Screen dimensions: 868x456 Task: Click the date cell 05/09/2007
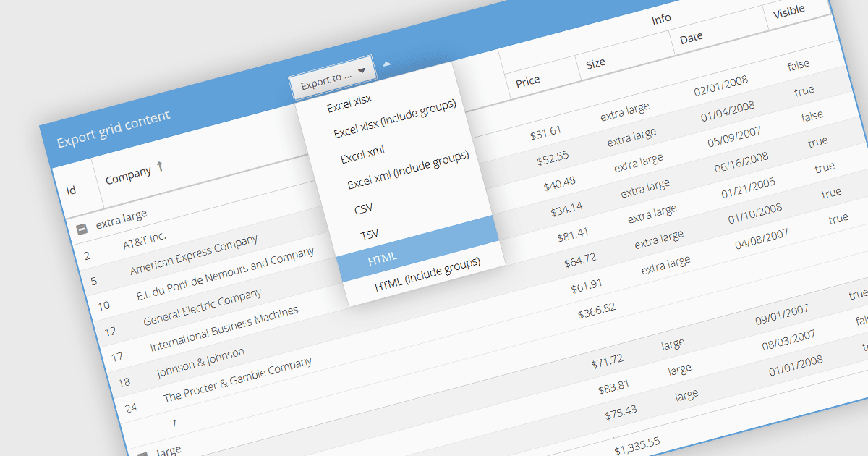click(x=735, y=137)
